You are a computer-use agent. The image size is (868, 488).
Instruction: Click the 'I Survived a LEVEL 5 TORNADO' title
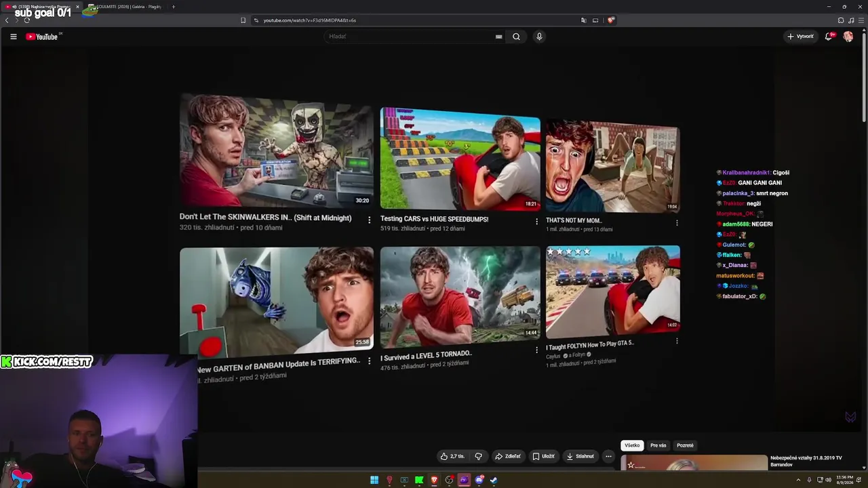pos(426,356)
